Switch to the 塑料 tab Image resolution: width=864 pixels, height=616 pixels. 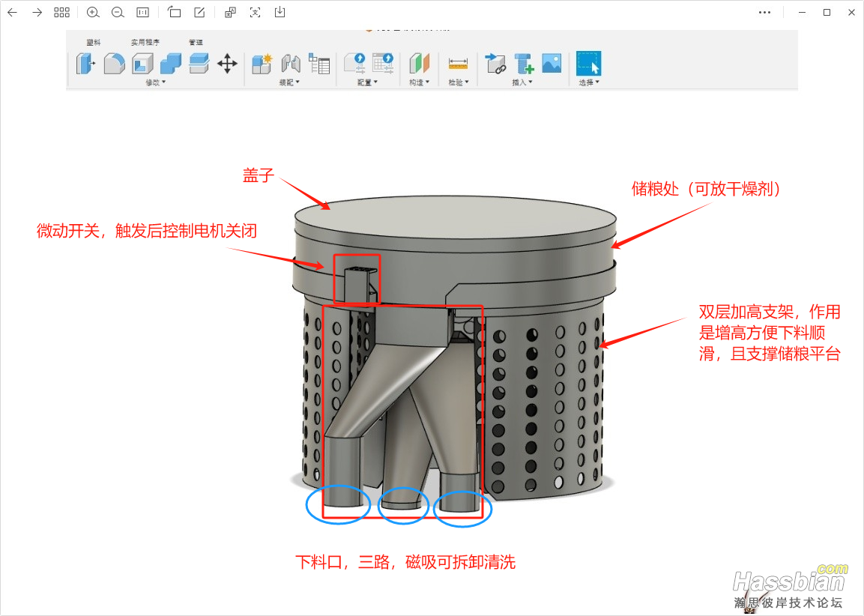pos(94,42)
